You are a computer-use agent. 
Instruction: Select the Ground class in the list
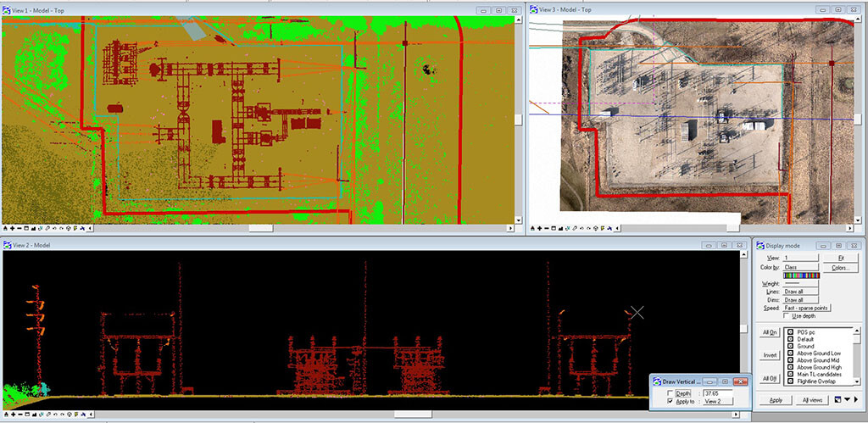(805, 347)
